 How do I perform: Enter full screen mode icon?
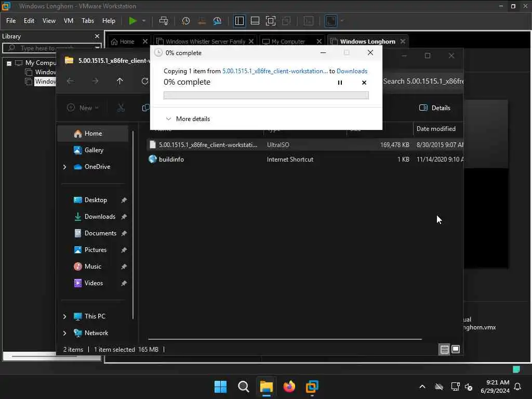(270, 21)
